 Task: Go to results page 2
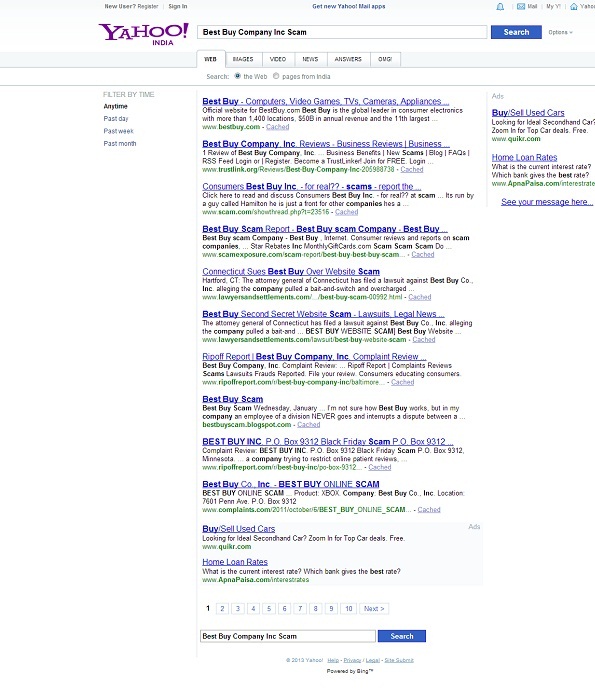click(222, 609)
